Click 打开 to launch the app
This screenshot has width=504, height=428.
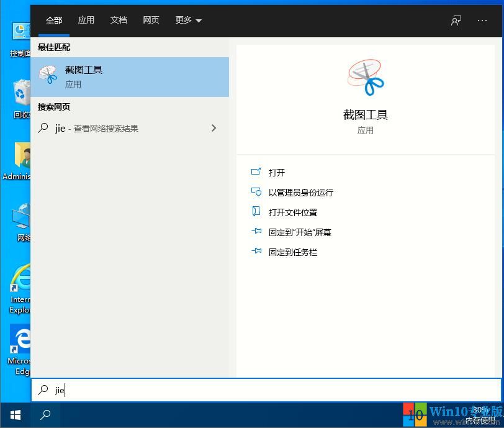277,173
